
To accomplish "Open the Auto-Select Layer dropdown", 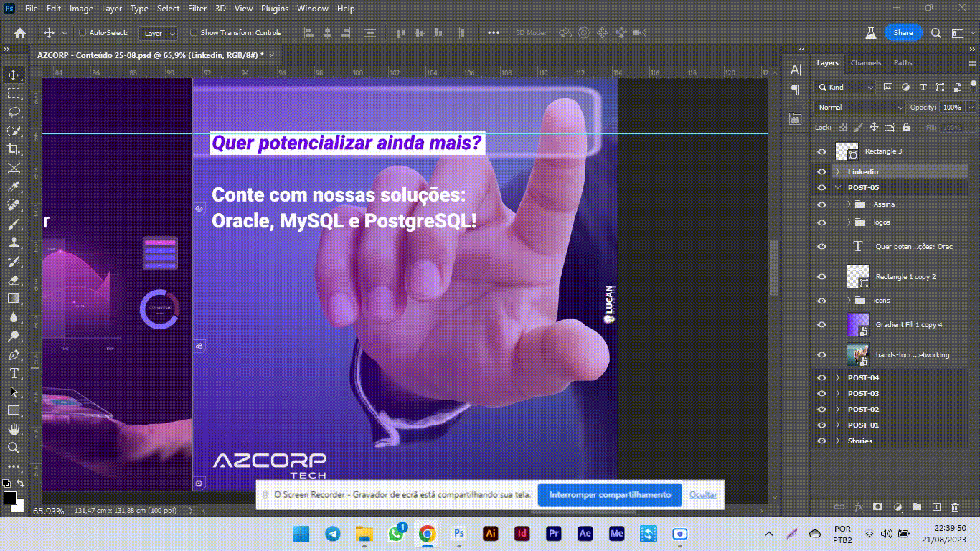I will pyautogui.click(x=159, y=33).
